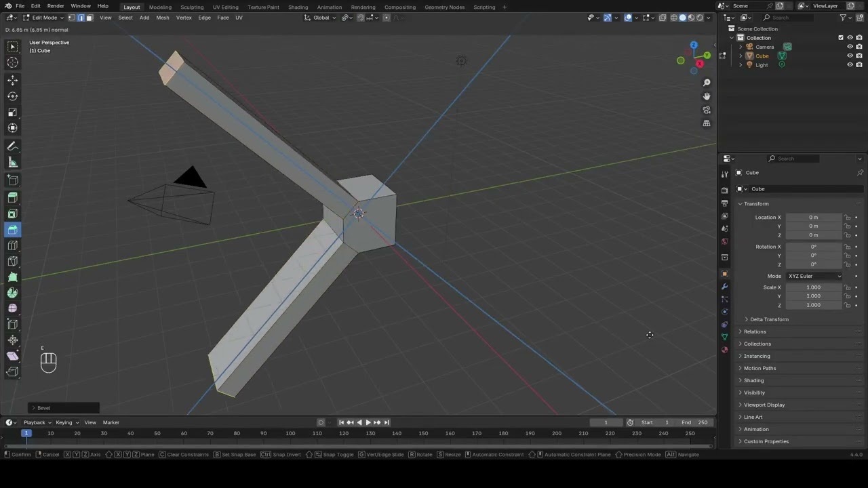Open the Modifiers wrench properties tab
868x488 pixels.
724,287
